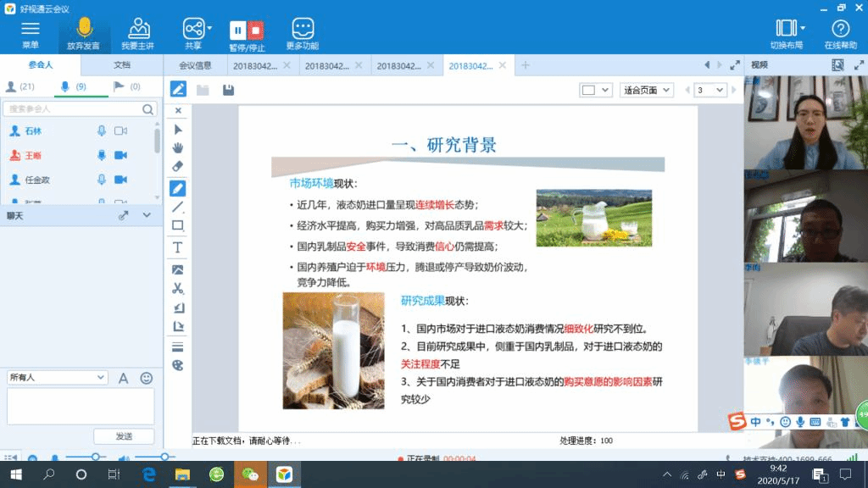This screenshot has height=488, width=868.
Task: Open the color palette tool
Action: [178, 365]
